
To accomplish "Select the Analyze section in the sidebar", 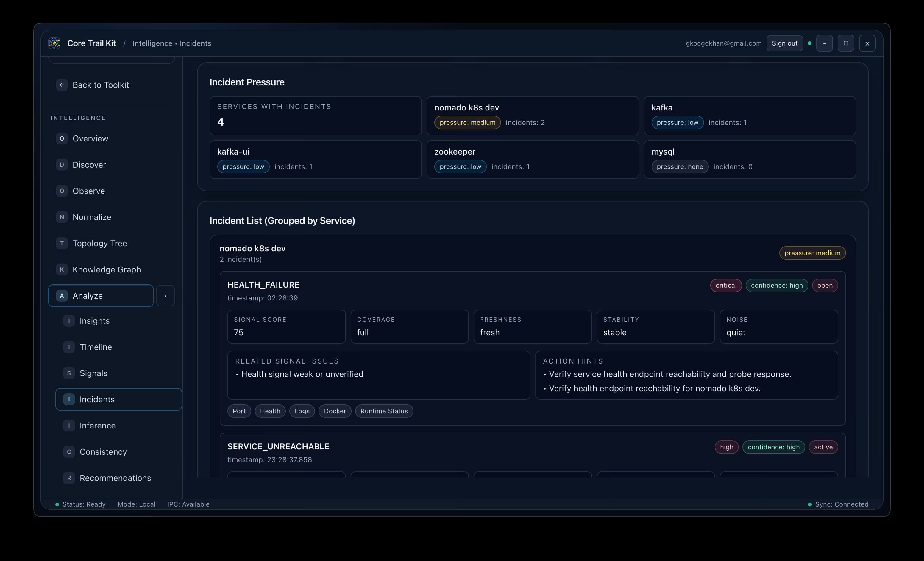I will point(101,296).
